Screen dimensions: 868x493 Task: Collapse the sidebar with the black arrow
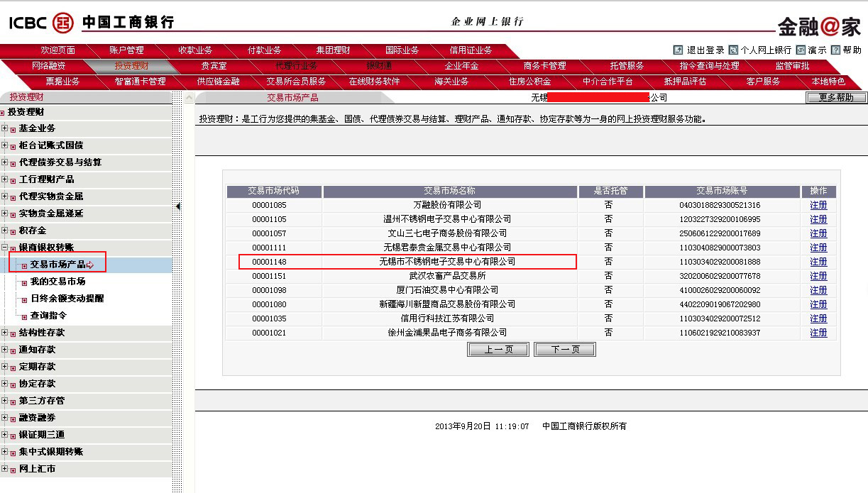tap(178, 206)
